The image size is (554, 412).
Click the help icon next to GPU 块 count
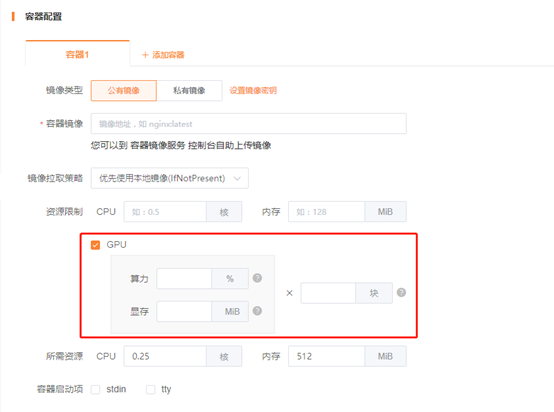[401, 293]
